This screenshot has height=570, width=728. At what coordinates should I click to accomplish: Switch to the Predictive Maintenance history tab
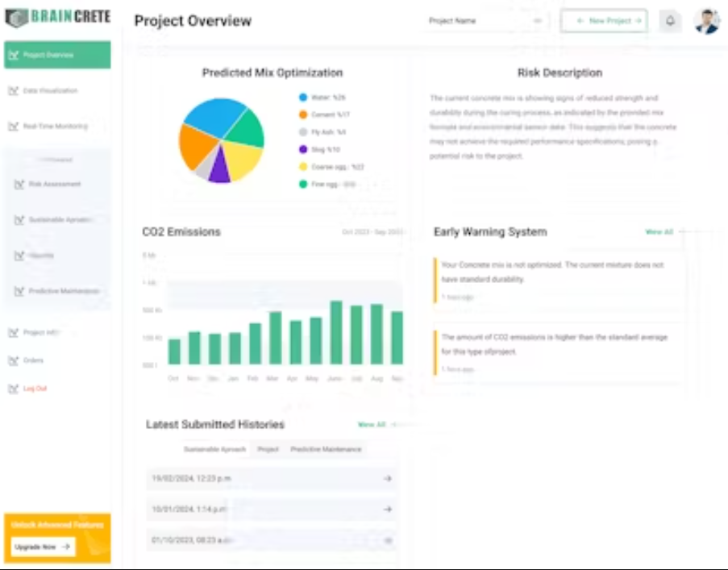[326, 449]
